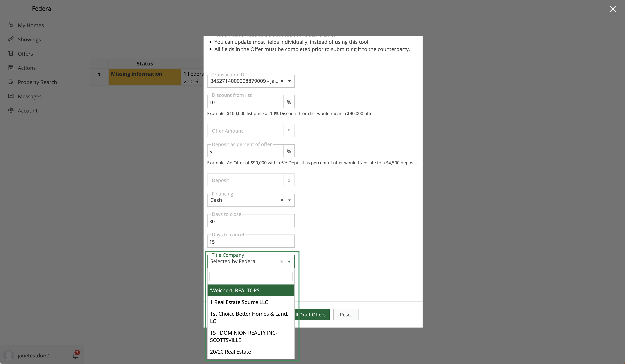Screen dimensions: 625x364
Task: Select Actions in the sidebar
Action: [x=26, y=68]
